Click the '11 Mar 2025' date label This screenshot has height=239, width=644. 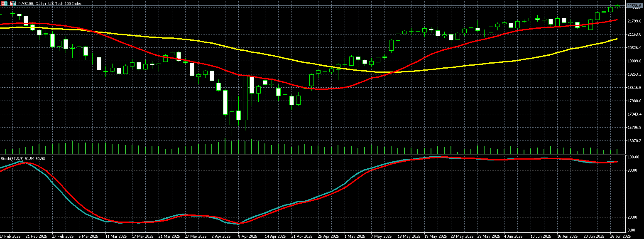click(116, 236)
